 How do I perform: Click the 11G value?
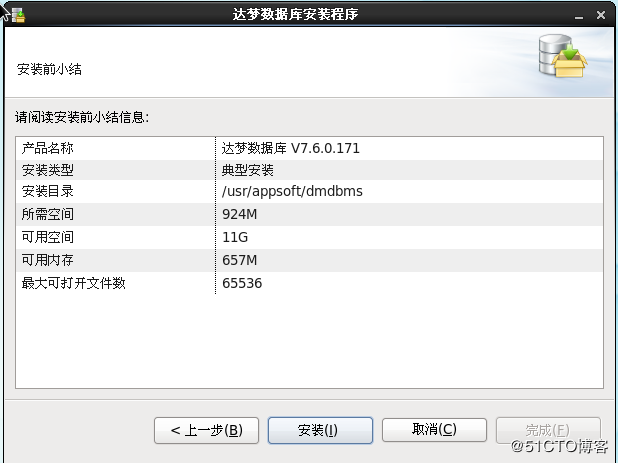235,237
